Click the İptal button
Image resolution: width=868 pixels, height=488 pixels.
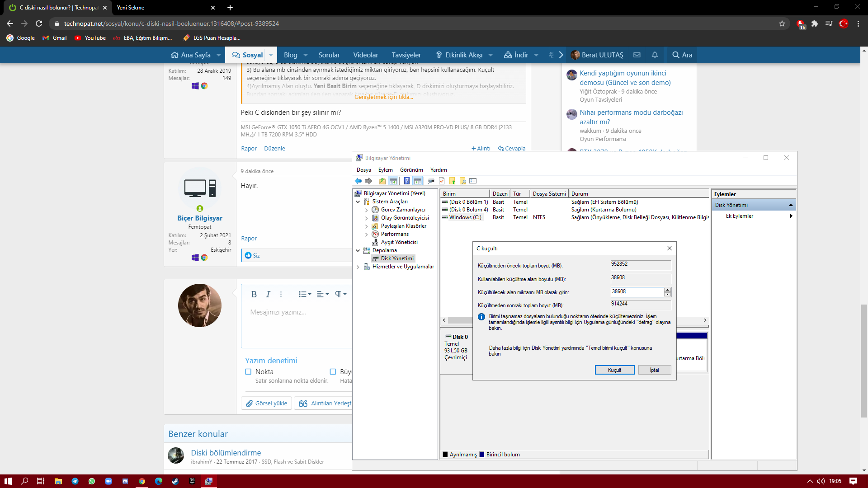click(x=654, y=370)
